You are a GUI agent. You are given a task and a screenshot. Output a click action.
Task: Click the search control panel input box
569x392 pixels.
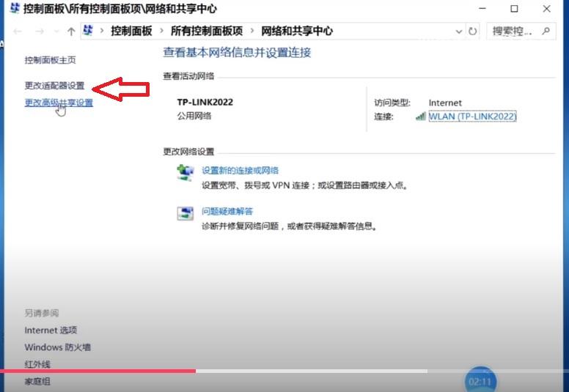click(515, 32)
